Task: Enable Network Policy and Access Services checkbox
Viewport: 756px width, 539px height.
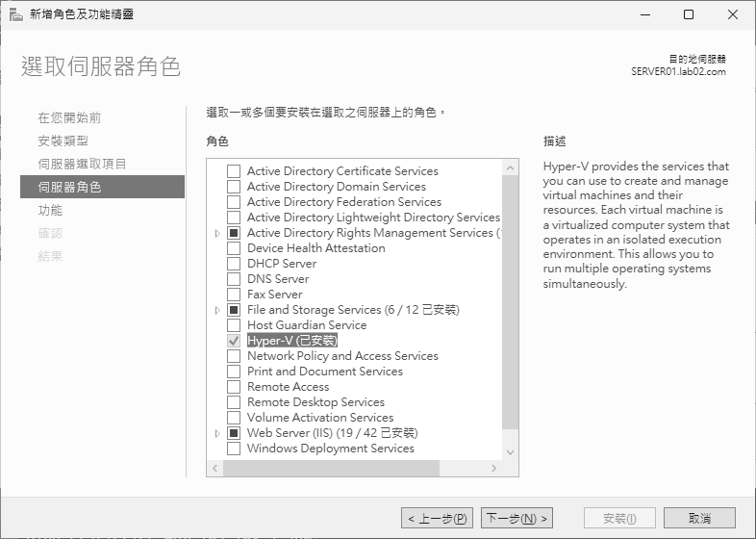Action: click(x=234, y=356)
